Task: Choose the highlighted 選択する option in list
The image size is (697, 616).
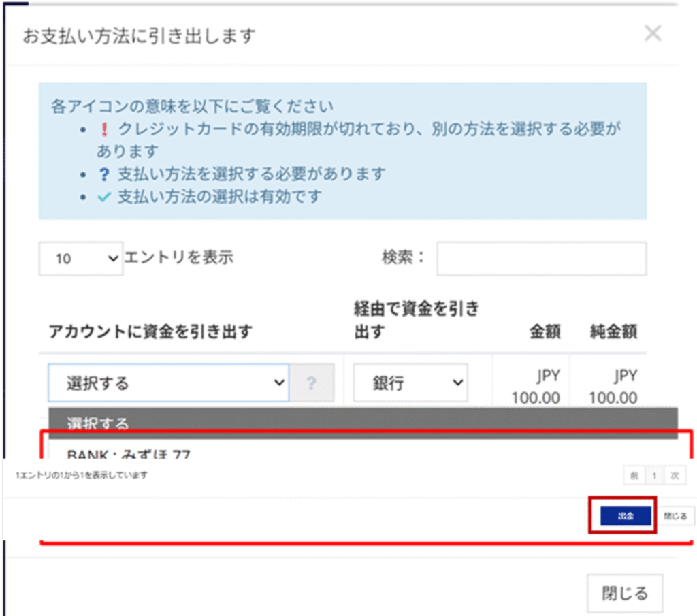Action: coord(363,423)
